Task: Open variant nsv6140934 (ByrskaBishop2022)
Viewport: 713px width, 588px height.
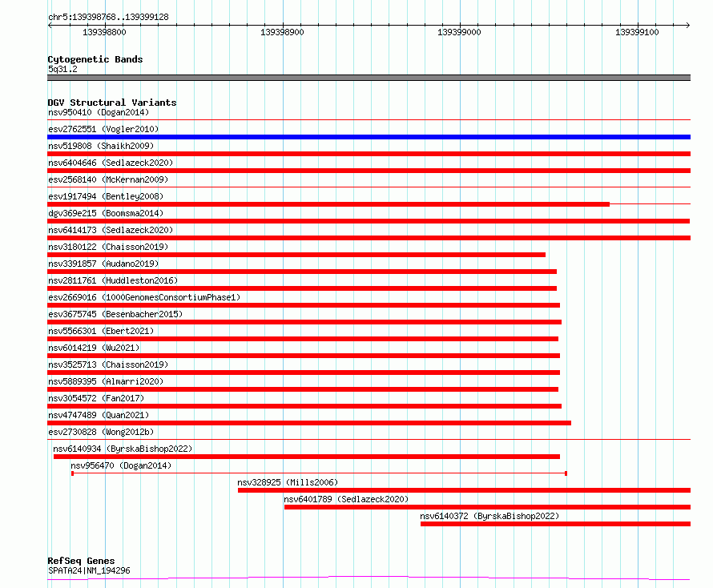Action: pos(123,449)
